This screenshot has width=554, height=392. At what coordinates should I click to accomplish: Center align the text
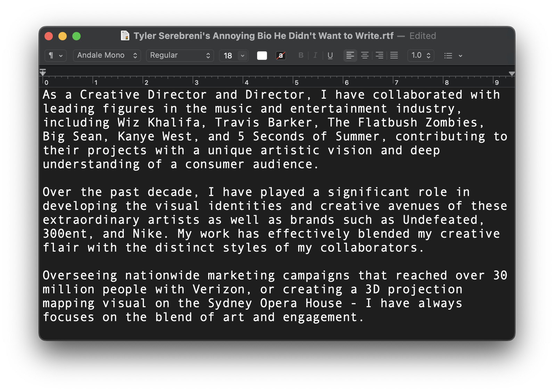click(365, 55)
